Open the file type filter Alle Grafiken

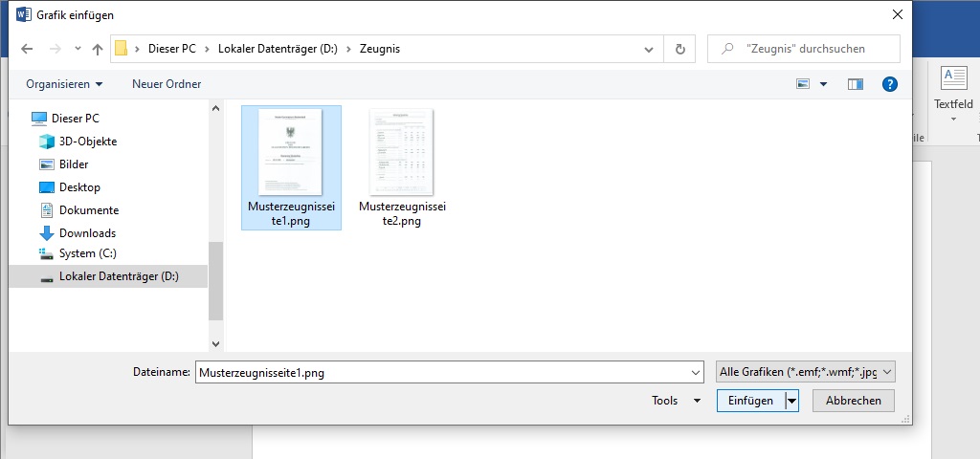(x=805, y=373)
